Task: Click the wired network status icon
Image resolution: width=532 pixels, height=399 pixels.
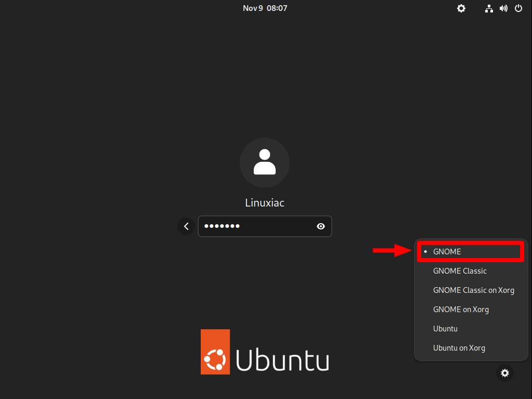Action: click(x=488, y=8)
